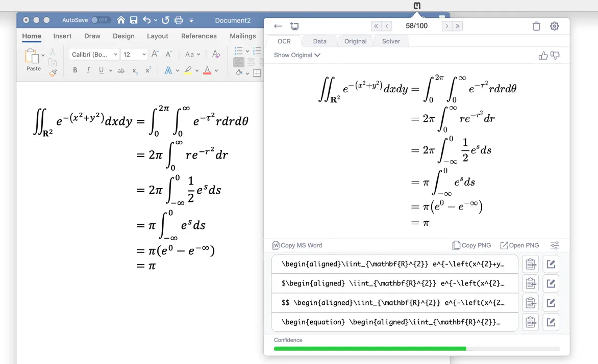Image resolution: width=598 pixels, height=364 pixels.
Task: Decrease font size with the smaller A icon
Action: pyautogui.click(x=169, y=54)
